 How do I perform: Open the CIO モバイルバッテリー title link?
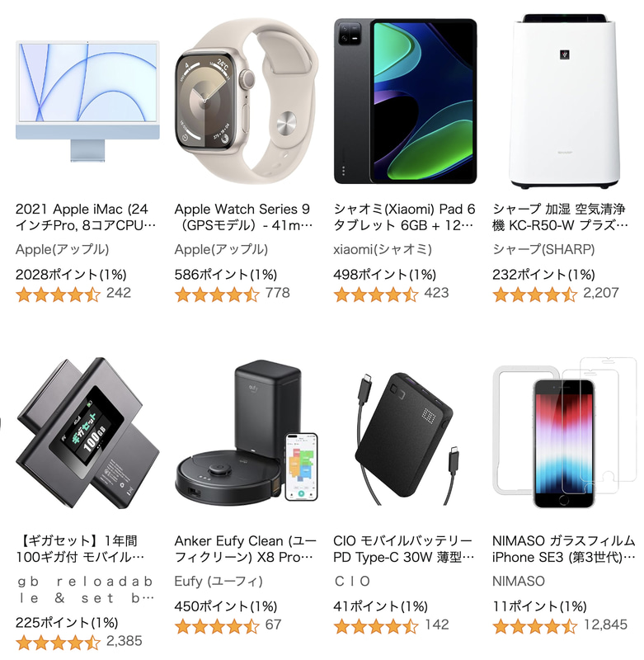pos(404,549)
